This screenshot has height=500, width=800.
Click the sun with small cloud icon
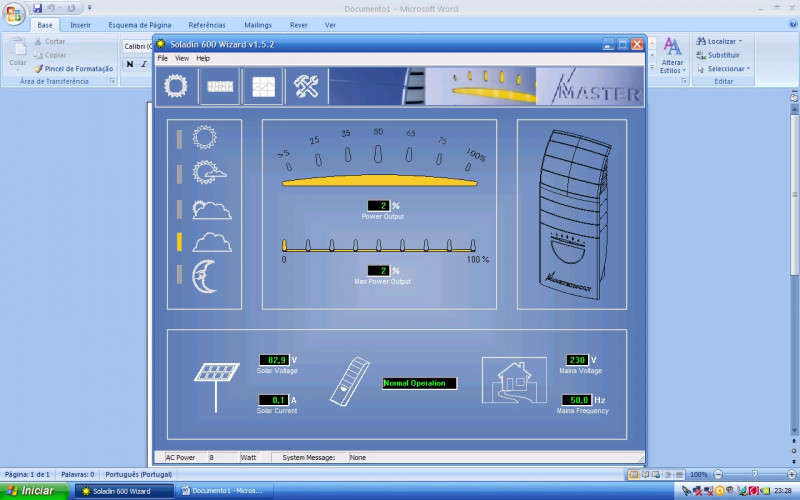pos(209,172)
